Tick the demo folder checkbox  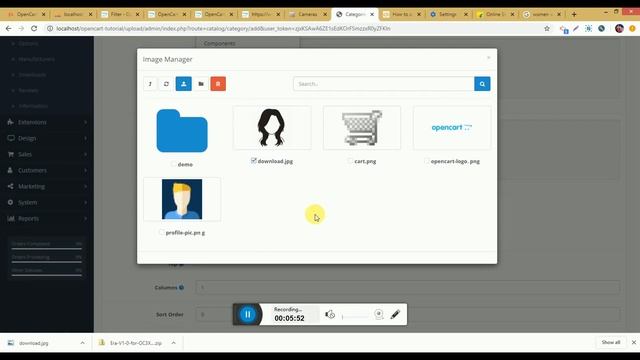[173, 164]
